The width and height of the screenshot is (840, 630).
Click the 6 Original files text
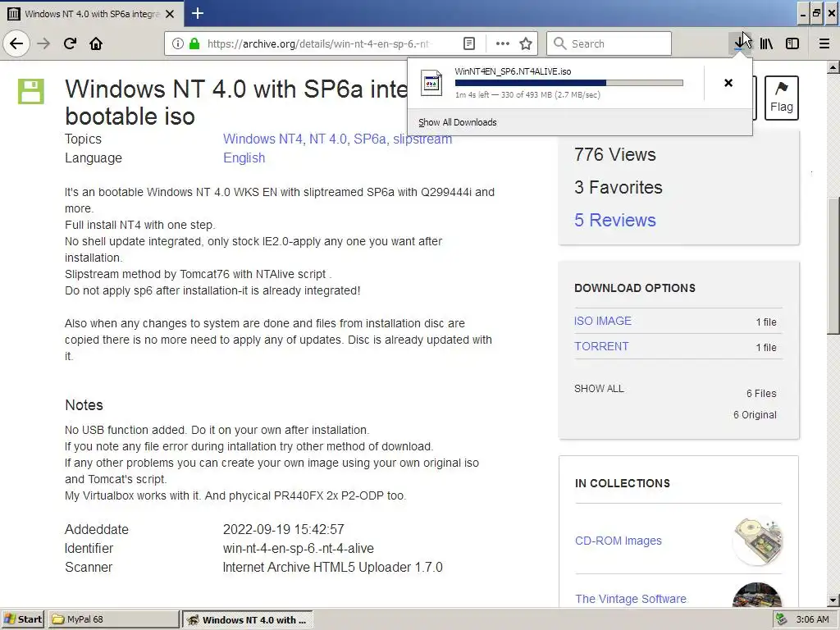(755, 414)
